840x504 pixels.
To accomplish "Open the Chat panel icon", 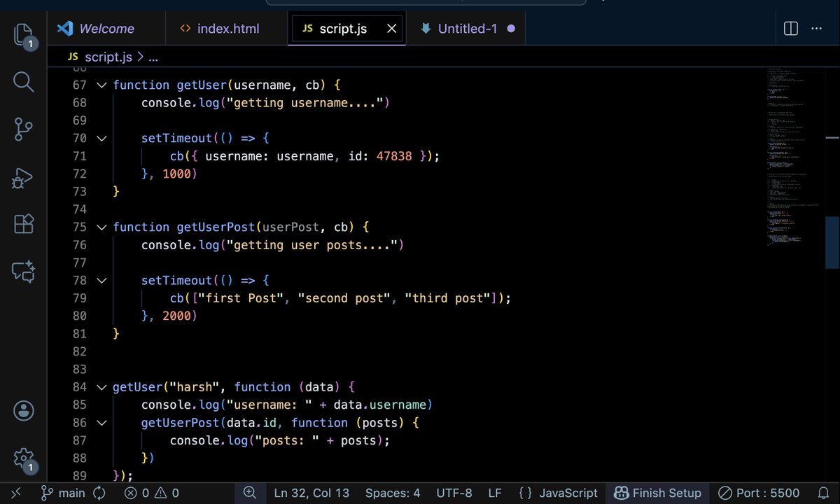I will pos(23,272).
